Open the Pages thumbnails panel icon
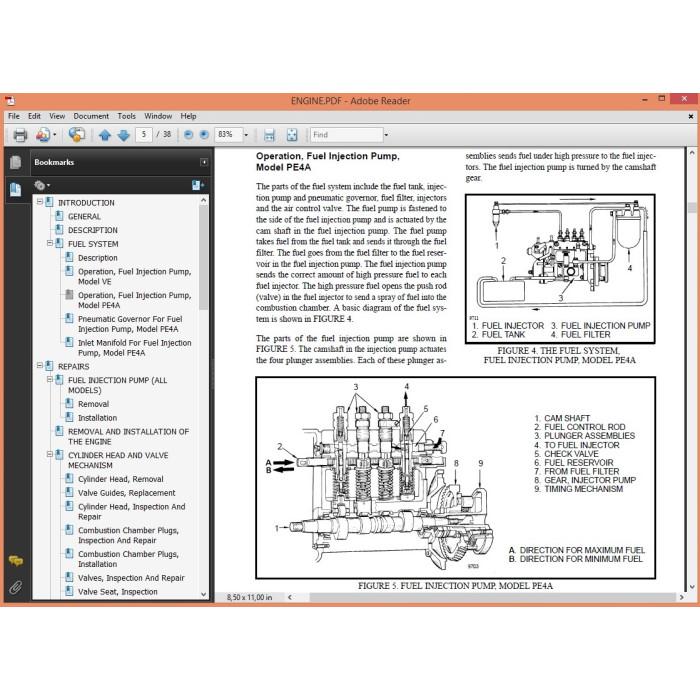 point(15,162)
